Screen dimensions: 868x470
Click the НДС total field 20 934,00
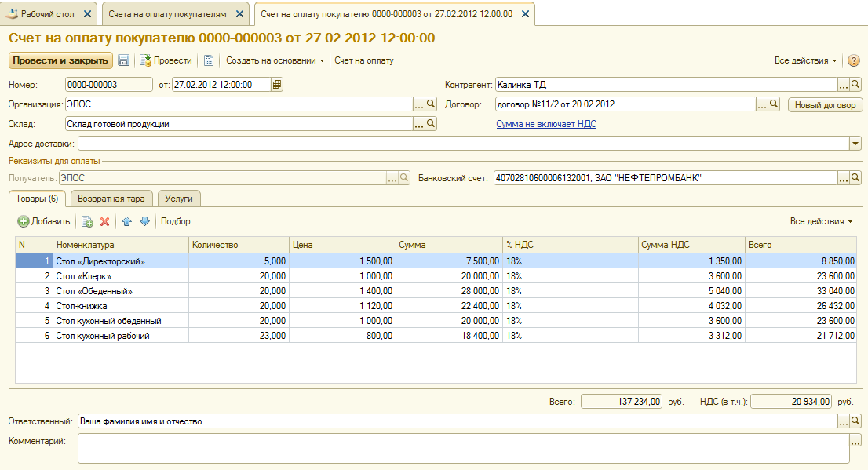coord(791,402)
